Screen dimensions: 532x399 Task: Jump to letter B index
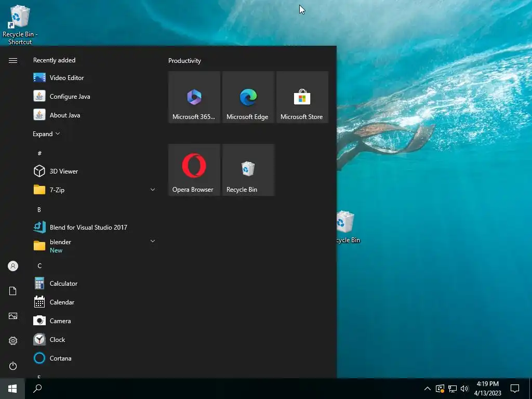[x=39, y=210]
